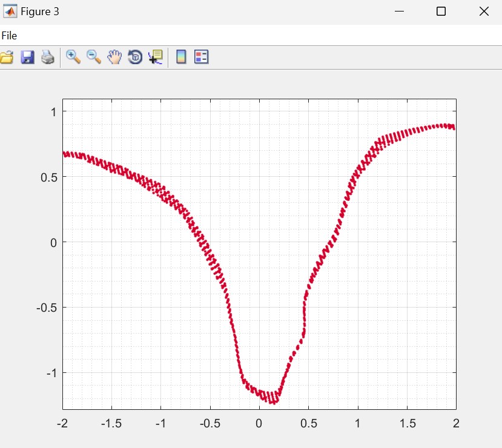Select the Zoom Out magnifier tool
This screenshot has width=502, height=448.
click(94, 58)
